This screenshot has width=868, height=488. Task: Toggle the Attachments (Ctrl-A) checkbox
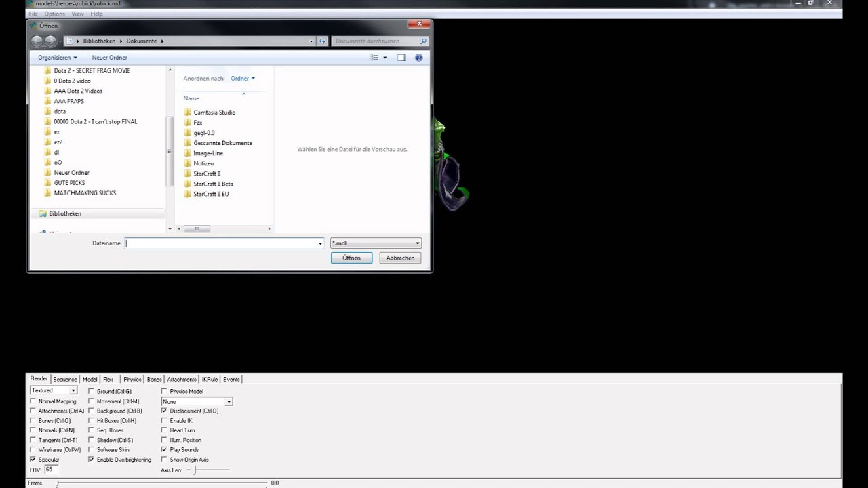click(x=33, y=411)
